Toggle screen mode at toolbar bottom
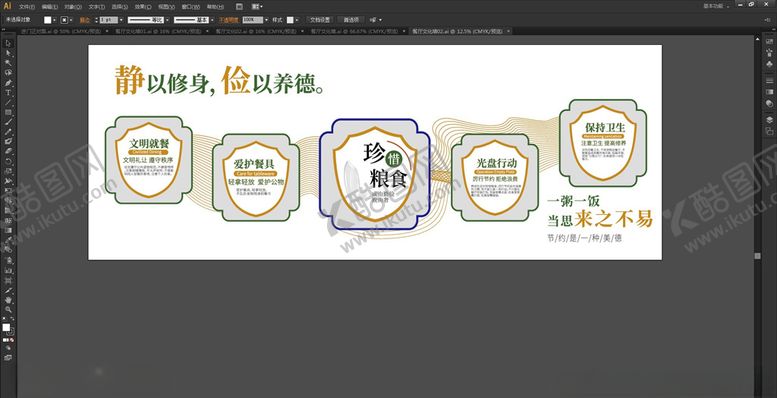This screenshot has height=398, width=777. (7, 357)
